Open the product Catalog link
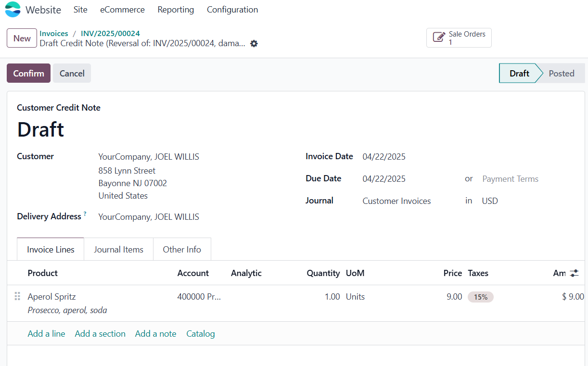This screenshot has width=588, height=366. pos(201,334)
